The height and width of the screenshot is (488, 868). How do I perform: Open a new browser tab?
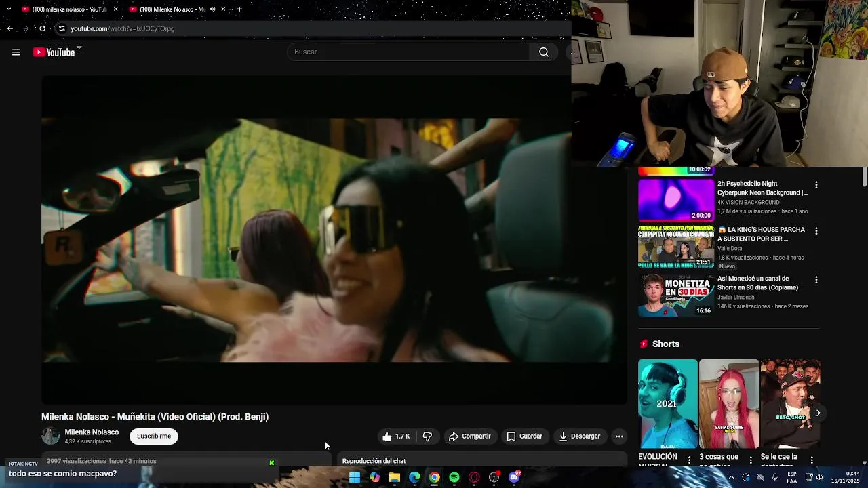pyautogui.click(x=239, y=9)
